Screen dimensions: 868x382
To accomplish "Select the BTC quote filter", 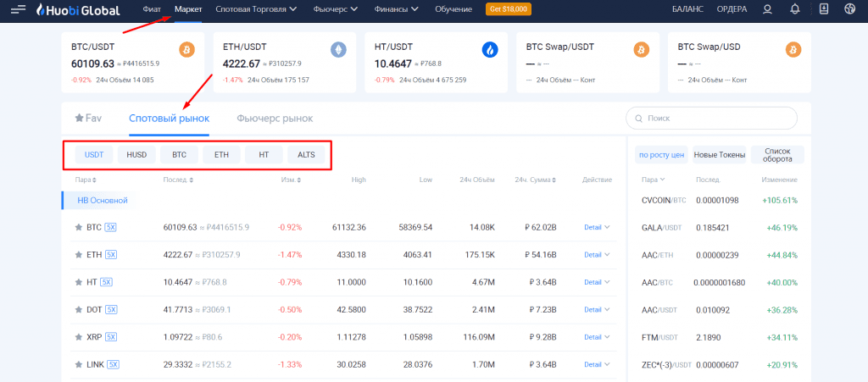I will [x=179, y=155].
